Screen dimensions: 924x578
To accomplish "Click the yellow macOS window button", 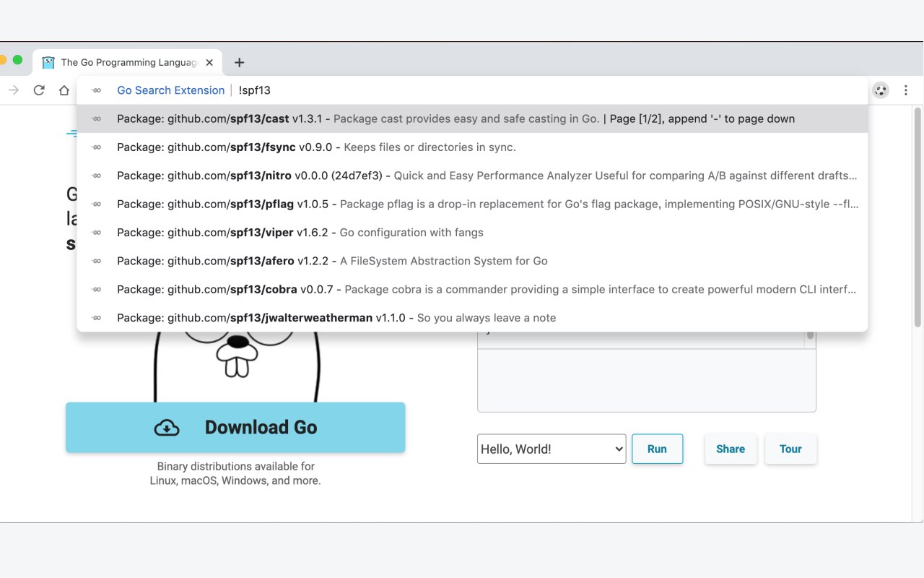I will pyautogui.click(x=2, y=60).
